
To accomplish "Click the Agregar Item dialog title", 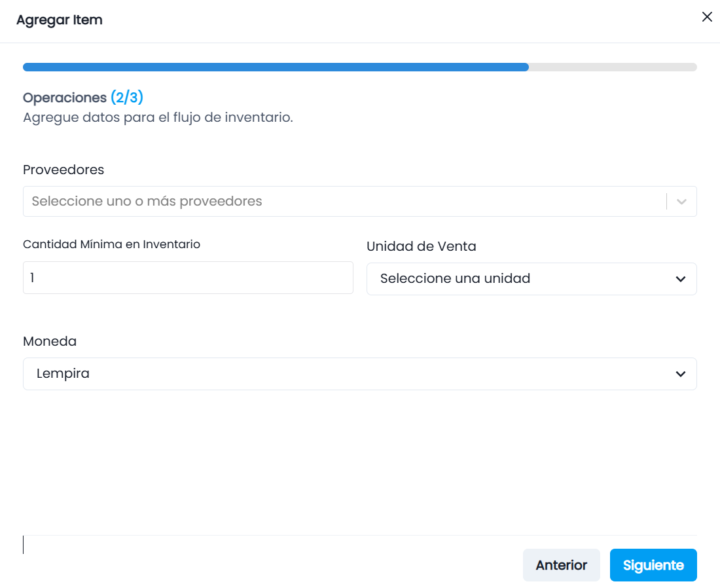I will [x=59, y=20].
